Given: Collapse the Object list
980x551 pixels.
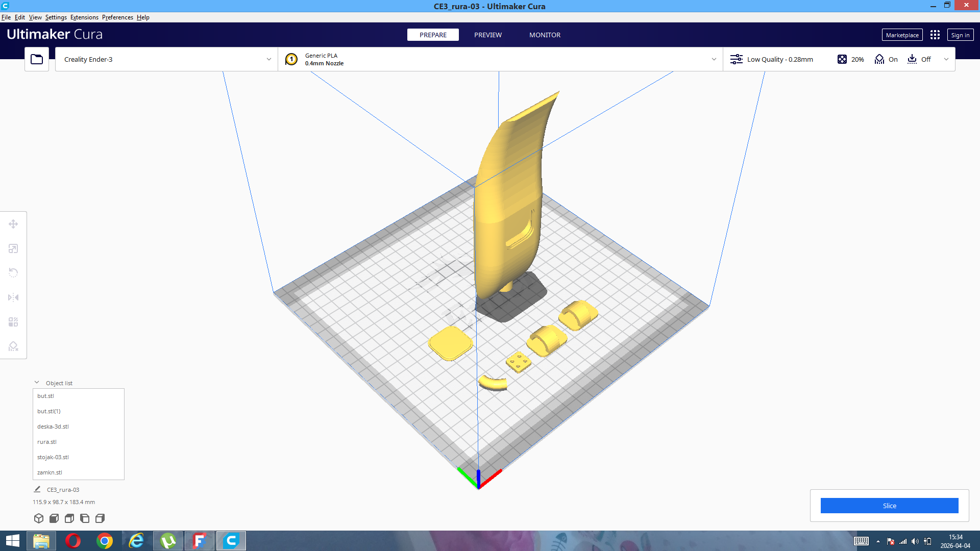Looking at the screenshot, I should pos(37,383).
